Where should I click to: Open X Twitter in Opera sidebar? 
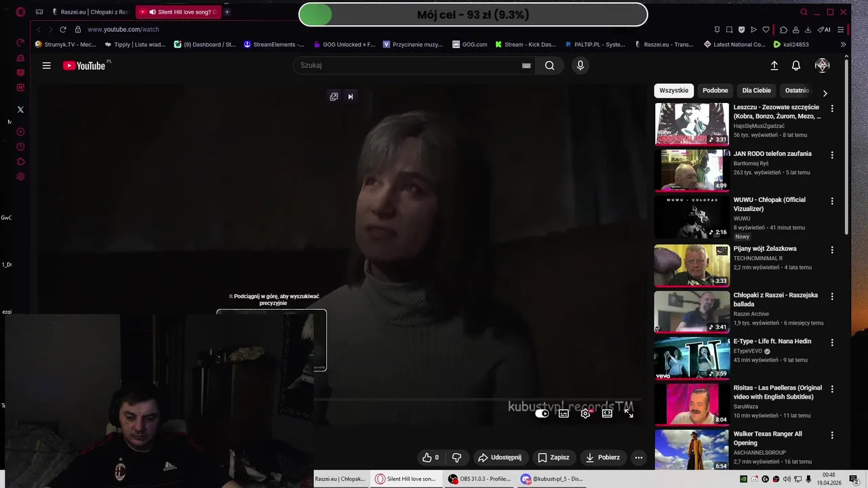click(x=20, y=109)
